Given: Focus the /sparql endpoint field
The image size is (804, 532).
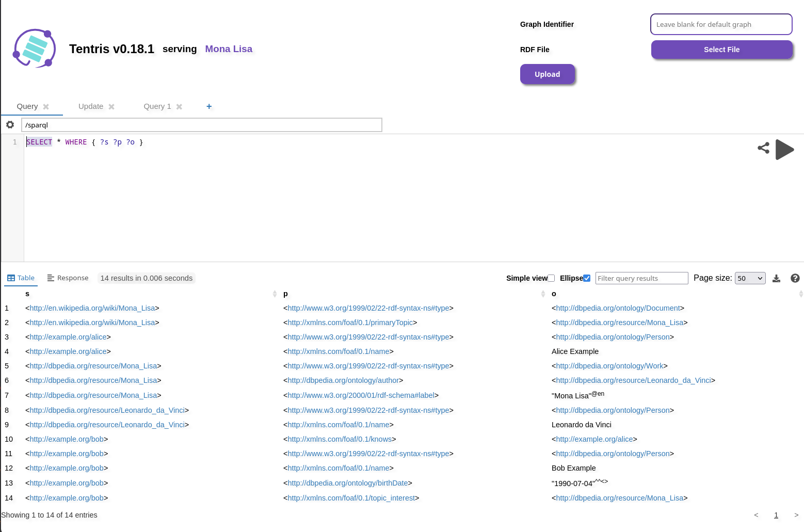Looking at the screenshot, I should (202, 125).
